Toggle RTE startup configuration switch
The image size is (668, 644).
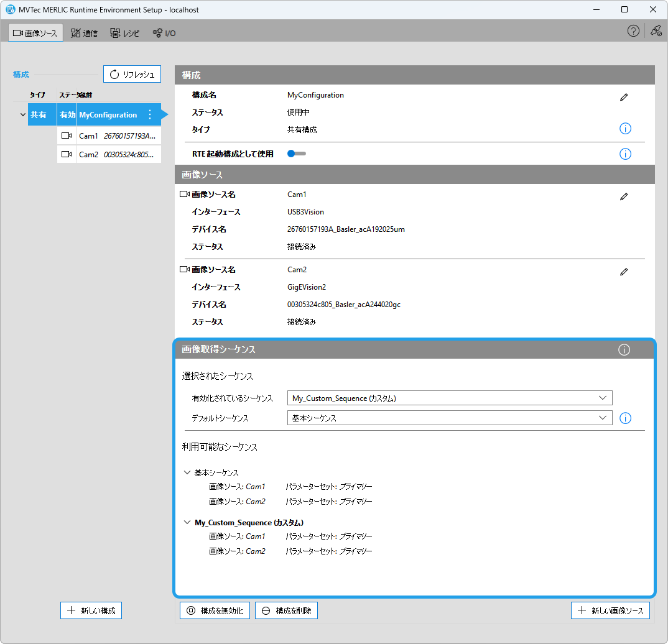[x=296, y=154]
